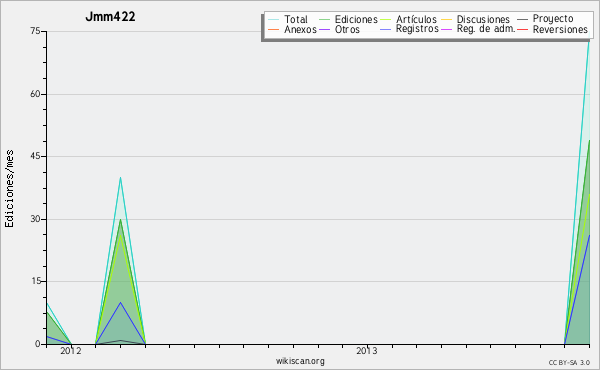This screenshot has height=370, width=600.
Task: Click the Ediciones/mes axis label
Action: (9, 189)
